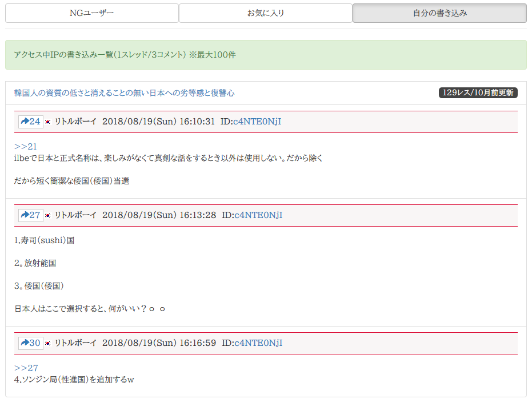Image resolution: width=532 pixels, height=403 pixels.
Task: Click the 16:16:59 timestamp on post 30
Action: pos(198,343)
